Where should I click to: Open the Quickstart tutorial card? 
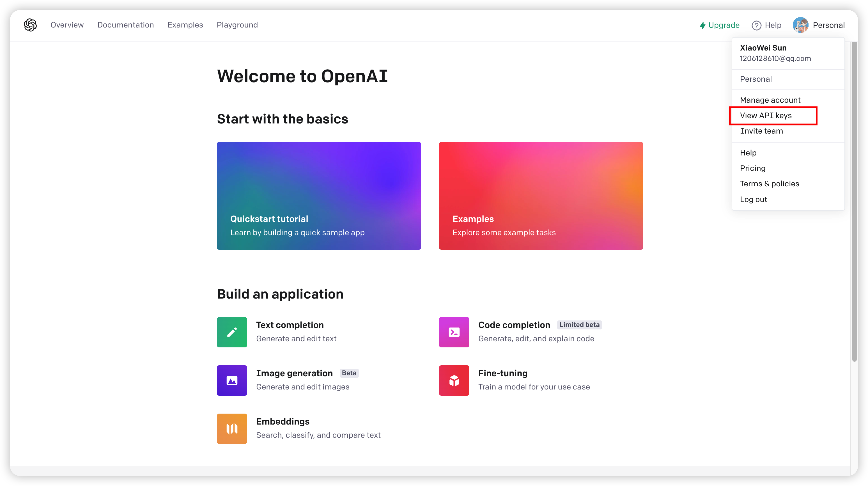click(x=319, y=196)
